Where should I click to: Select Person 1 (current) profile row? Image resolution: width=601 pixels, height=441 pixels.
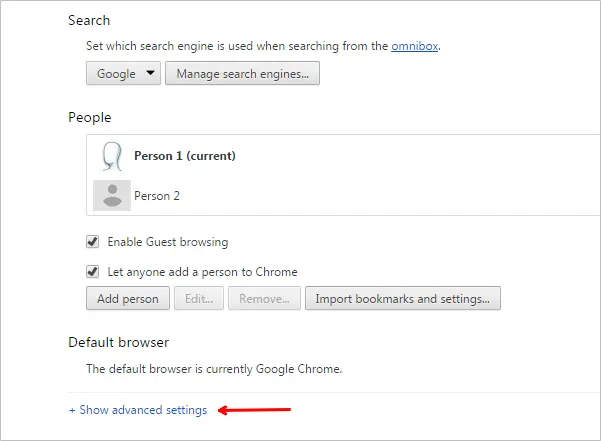pos(343,156)
